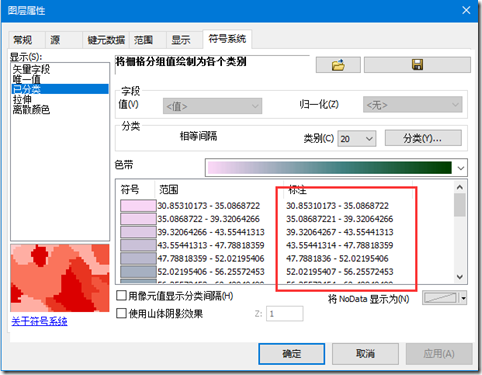Screen dimensions: 482x375
Task: Expand the 类别(C) count dropdown
Action: [x=357, y=138]
